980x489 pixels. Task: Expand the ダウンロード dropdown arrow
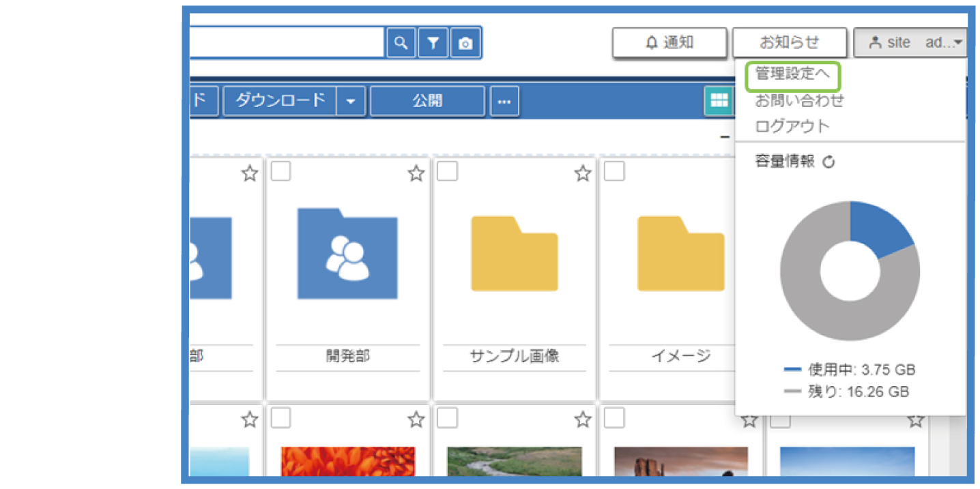[x=349, y=100]
